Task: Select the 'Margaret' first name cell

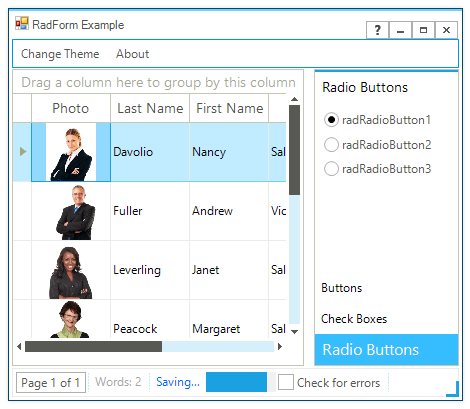Action: point(229,319)
